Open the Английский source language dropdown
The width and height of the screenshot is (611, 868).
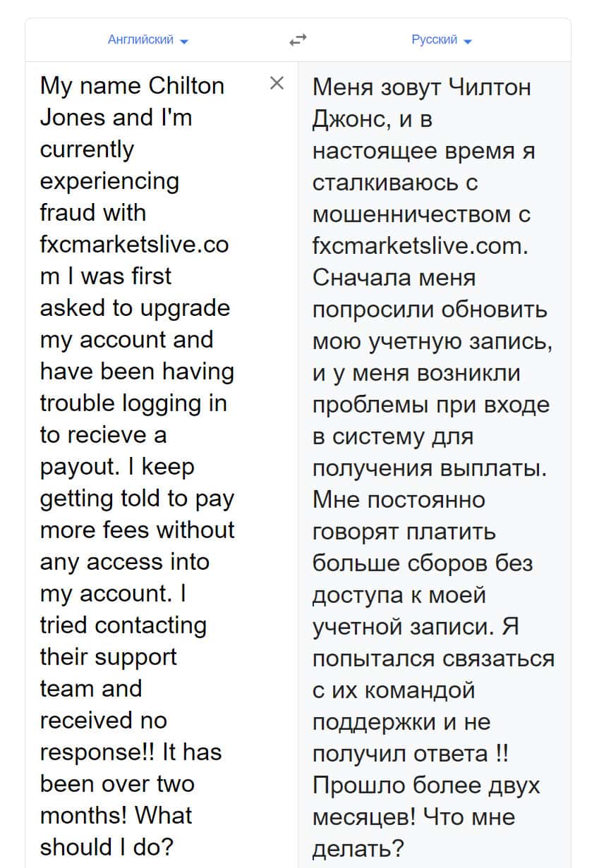pyautogui.click(x=140, y=39)
